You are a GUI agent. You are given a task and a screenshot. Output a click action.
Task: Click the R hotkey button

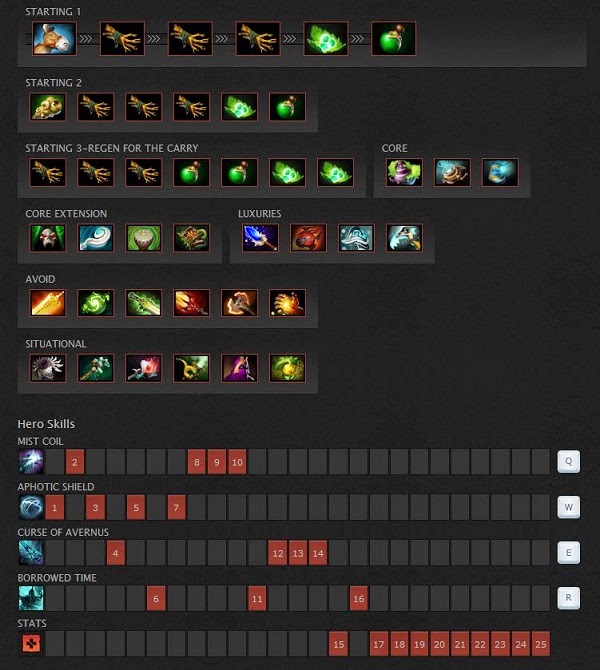(568, 597)
